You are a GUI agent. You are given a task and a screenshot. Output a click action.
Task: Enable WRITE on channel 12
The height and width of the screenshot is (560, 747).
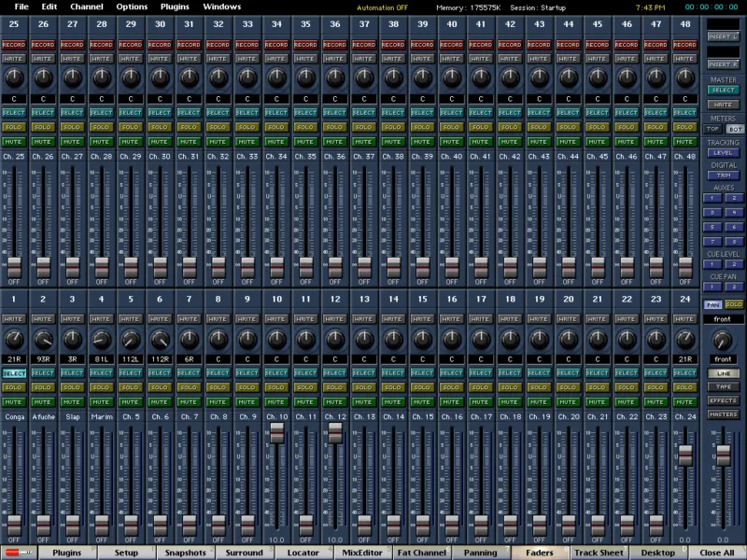coord(335,319)
